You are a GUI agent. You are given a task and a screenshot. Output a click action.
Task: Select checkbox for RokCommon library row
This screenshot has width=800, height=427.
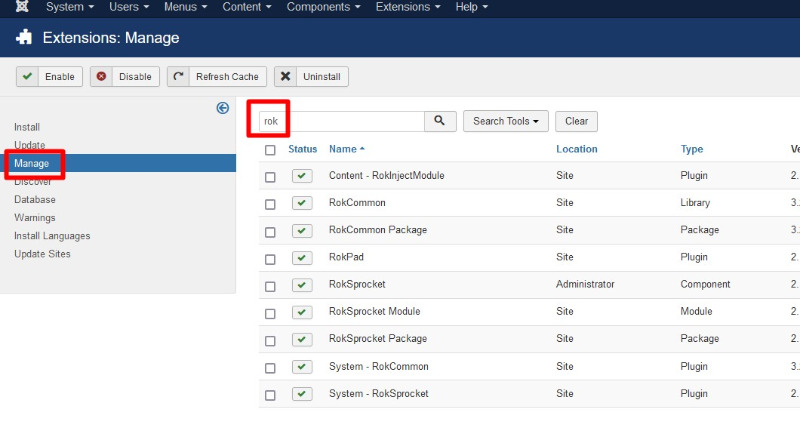[270, 205]
